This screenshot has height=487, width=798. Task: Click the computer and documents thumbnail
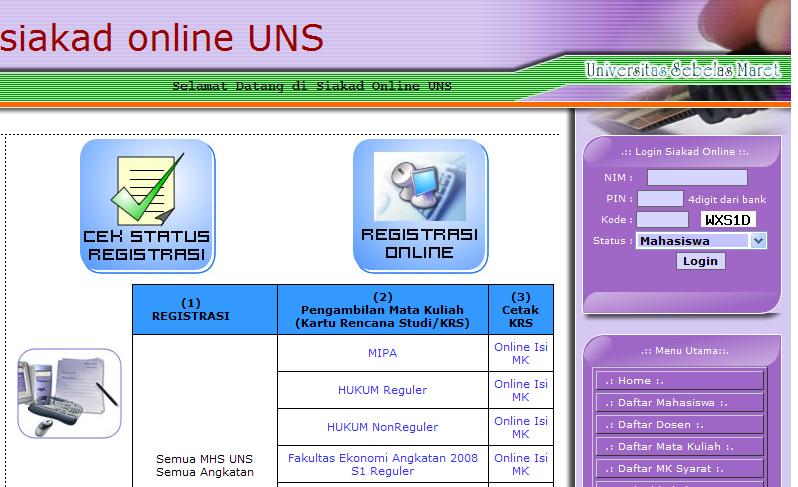[69, 393]
